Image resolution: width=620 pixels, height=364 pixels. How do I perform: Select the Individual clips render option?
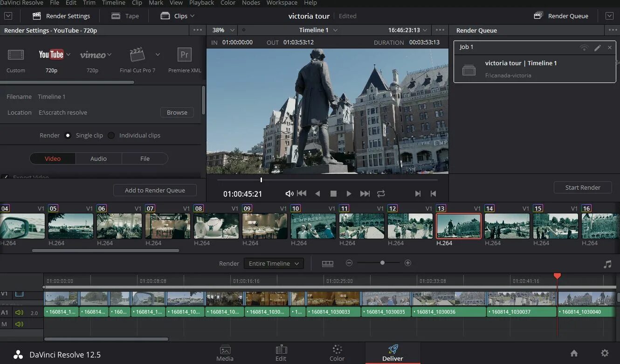pos(111,136)
